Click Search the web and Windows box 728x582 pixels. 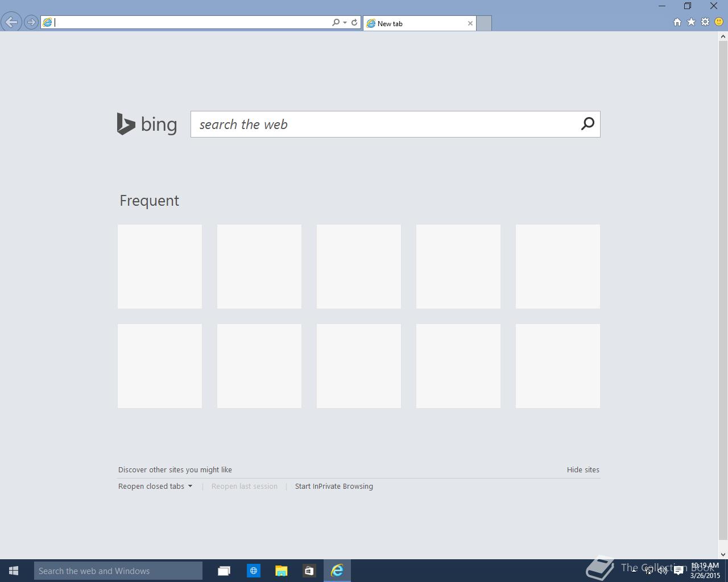coord(118,571)
